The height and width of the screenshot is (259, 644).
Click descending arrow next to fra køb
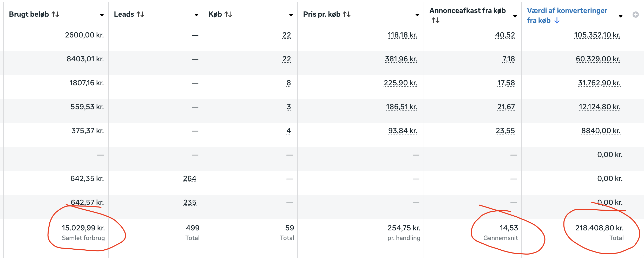coord(557,21)
